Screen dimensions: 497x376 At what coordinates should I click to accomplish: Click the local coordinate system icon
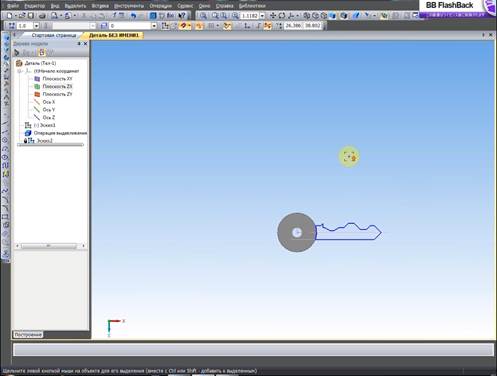pyautogui.click(x=247, y=26)
